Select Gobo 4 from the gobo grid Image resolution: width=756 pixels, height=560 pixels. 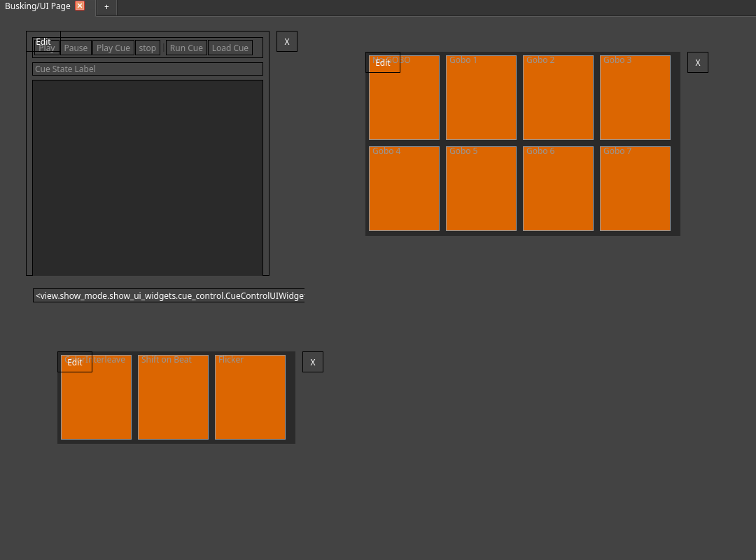point(404,188)
